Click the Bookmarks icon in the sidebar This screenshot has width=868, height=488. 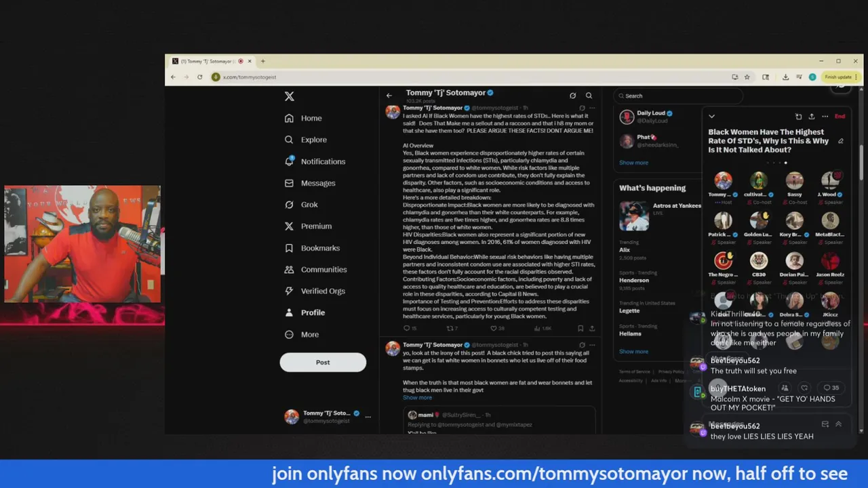tap(289, 248)
